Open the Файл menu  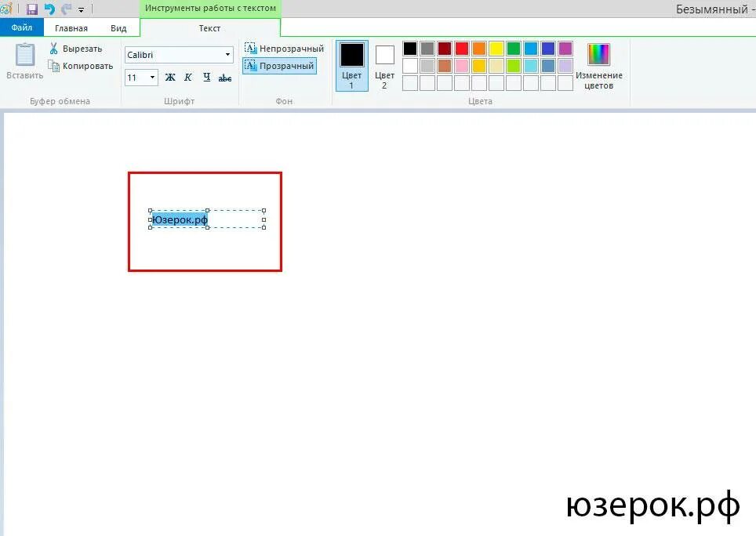click(x=22, y=27)
